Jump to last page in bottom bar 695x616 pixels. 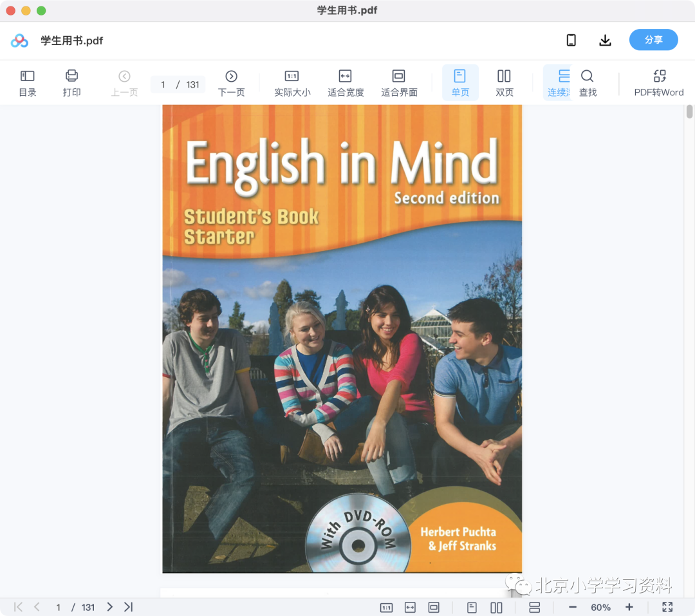pyautogui.click(x=129, y=607)
